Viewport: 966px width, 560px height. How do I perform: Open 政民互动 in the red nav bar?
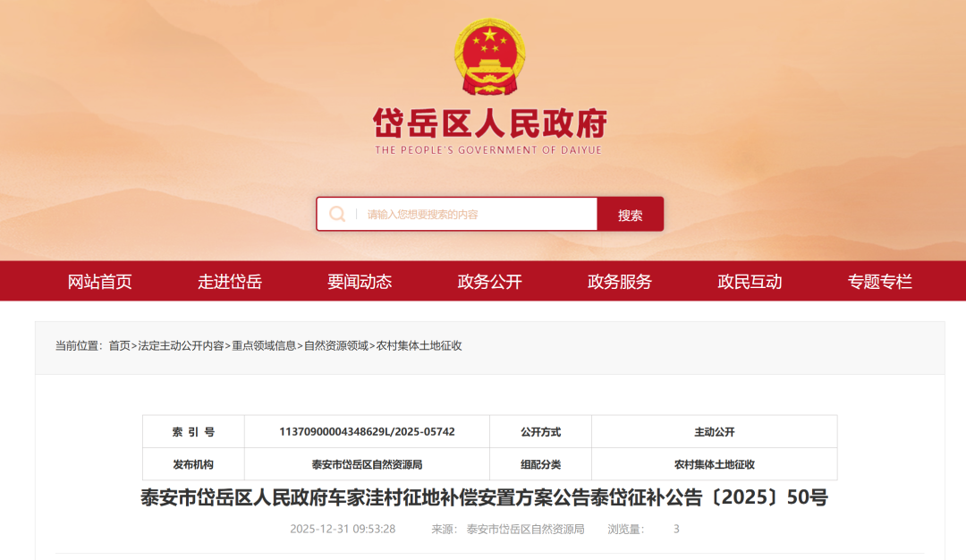pos(750,282)
